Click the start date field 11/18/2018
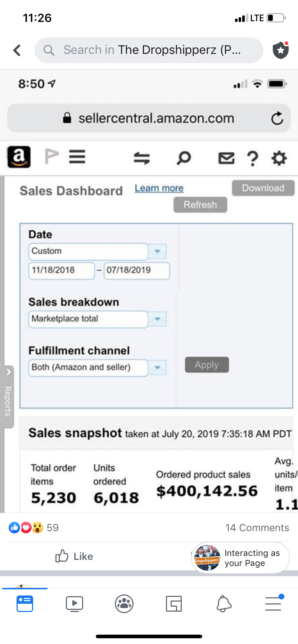 pyautogui.click(x=61, y=270)
